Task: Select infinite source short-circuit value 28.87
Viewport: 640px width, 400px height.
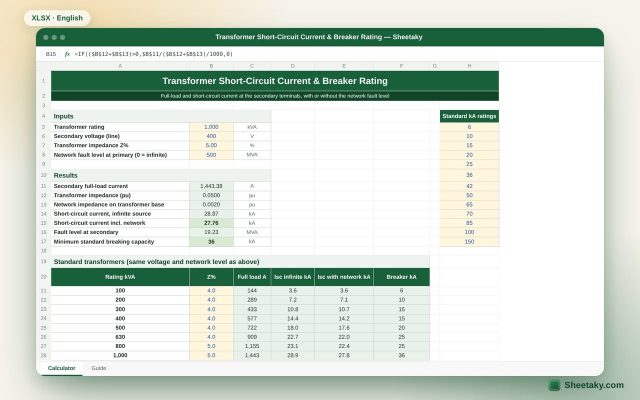Action: tap(211, 214)
